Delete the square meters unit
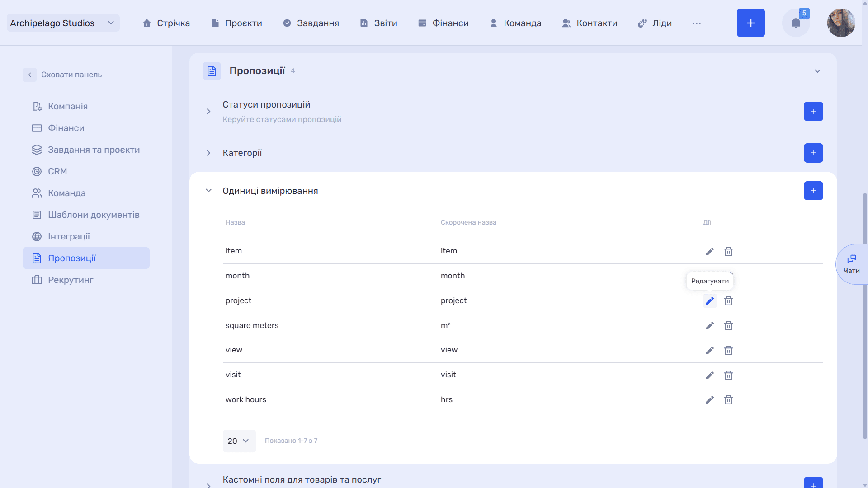This screenshot has width=868, height=488. point(728,325)
